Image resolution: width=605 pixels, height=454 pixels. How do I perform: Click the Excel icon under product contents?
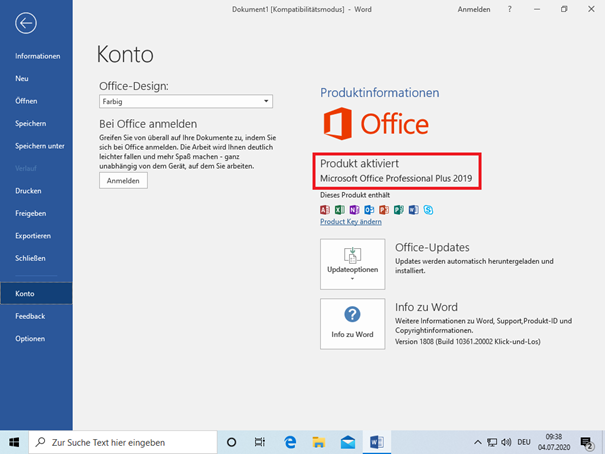click(x=340, y=210)
